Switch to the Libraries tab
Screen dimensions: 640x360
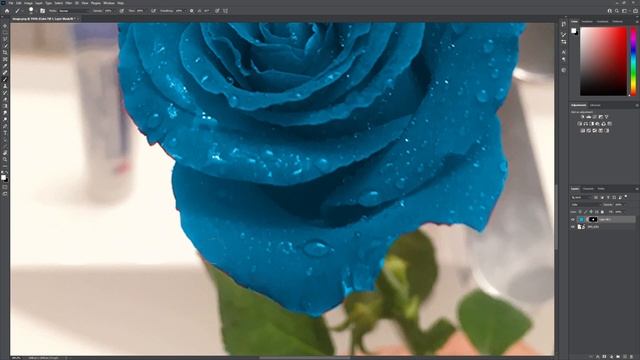pyautogui.click(x=595, y=105)
